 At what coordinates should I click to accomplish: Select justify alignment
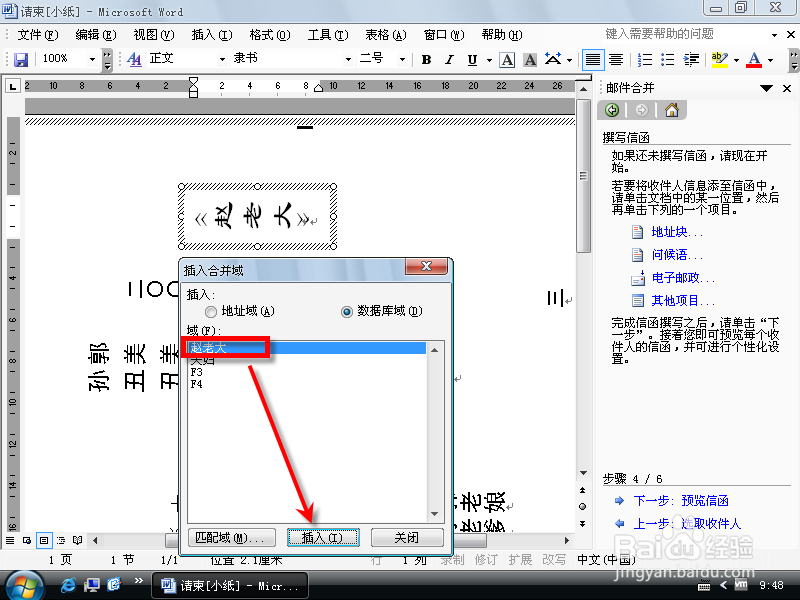[592, 60]
